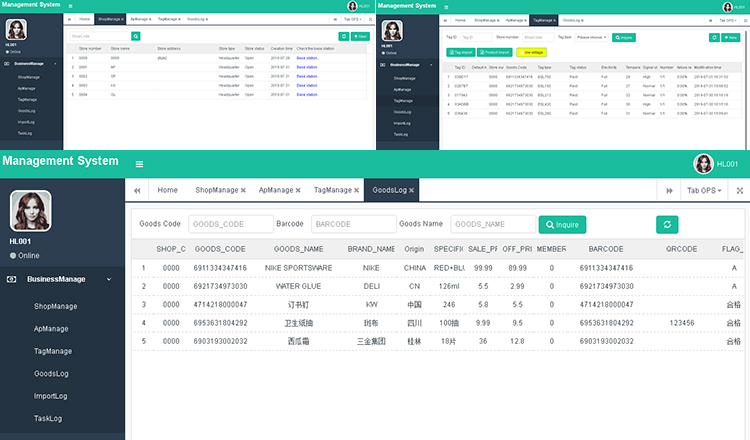The image size is (750, 440).
Task: Click the Product import button
Action: (495, 51)
